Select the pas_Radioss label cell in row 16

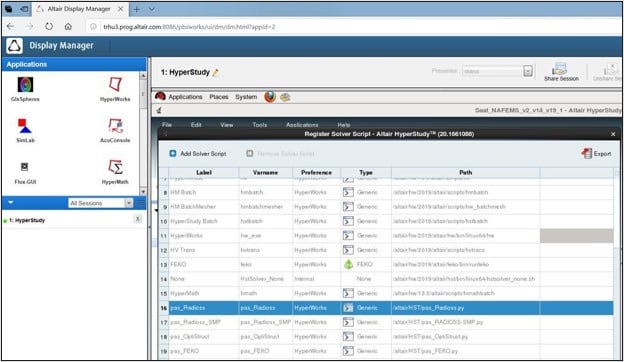[204, 308]
